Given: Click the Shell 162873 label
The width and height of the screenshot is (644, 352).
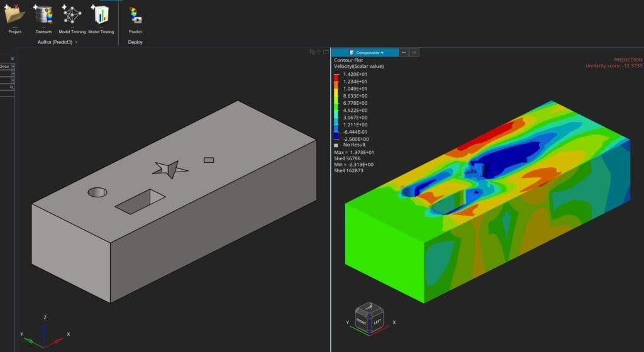Looking at the screenshot, I should 348,171.
